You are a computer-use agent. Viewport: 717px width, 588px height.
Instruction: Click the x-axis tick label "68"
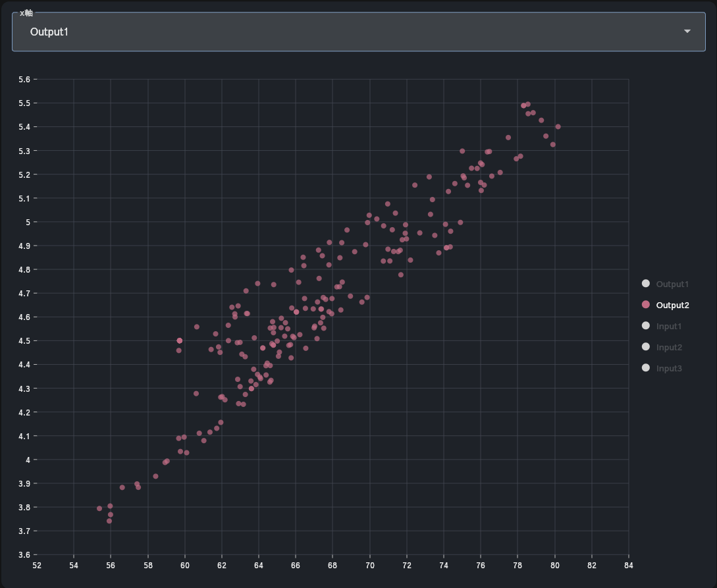[x=332, y=566]
